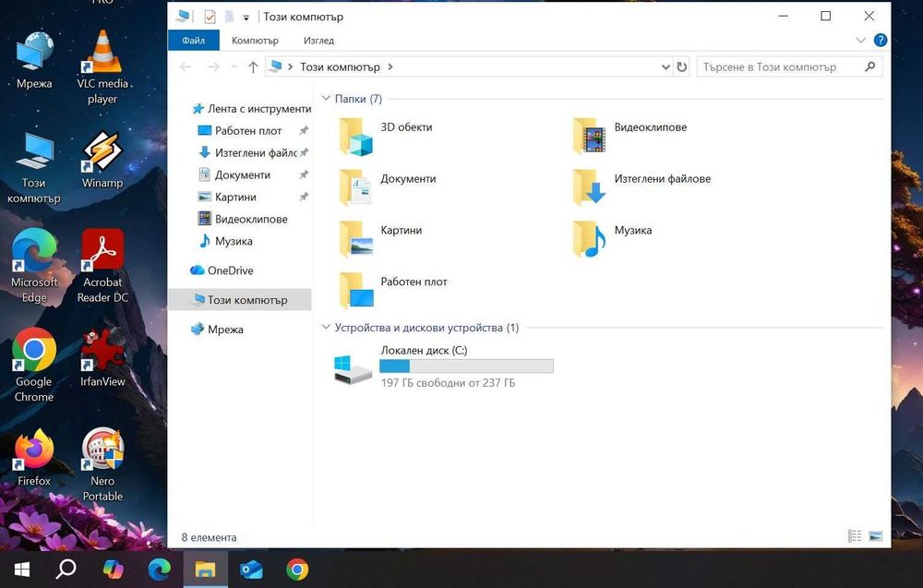Image resolution: width=923 pixels, height=588 pixels.
Task: Open the 3D обекти folder
Action: point(386,136)
